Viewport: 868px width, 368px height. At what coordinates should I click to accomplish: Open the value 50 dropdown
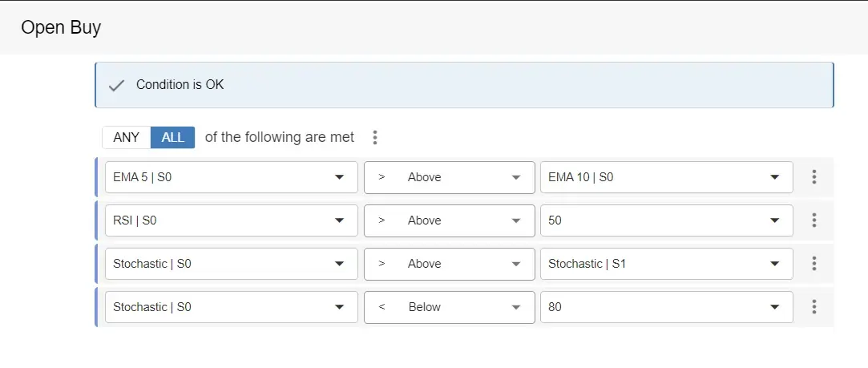pos(666,220)
